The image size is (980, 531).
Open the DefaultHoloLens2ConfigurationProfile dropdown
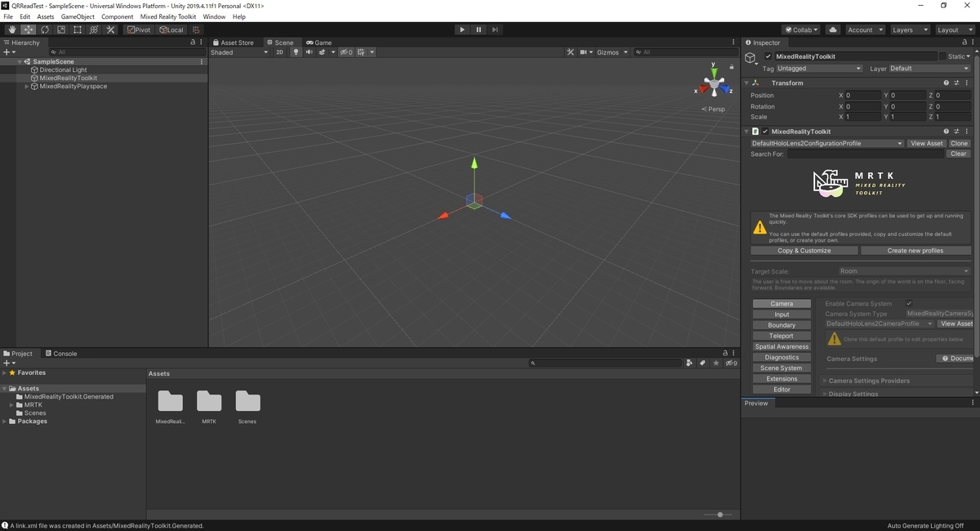826,143
